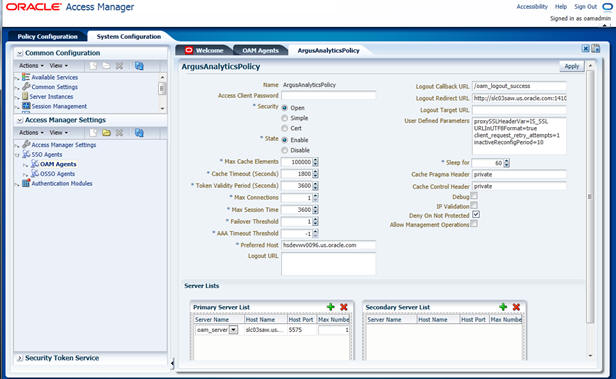Check Allow Management Operations checkbox
The height and width of the screenshot is (379, 616).
475,223
